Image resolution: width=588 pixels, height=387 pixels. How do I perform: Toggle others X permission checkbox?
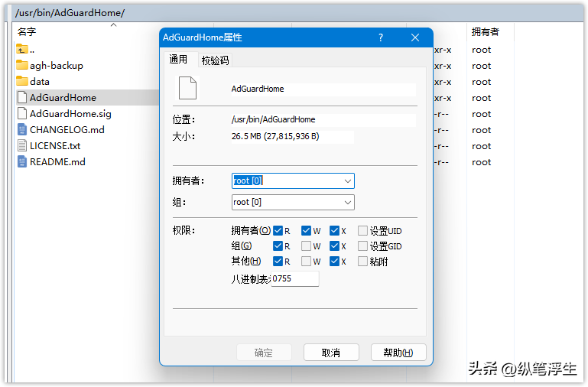334,261
